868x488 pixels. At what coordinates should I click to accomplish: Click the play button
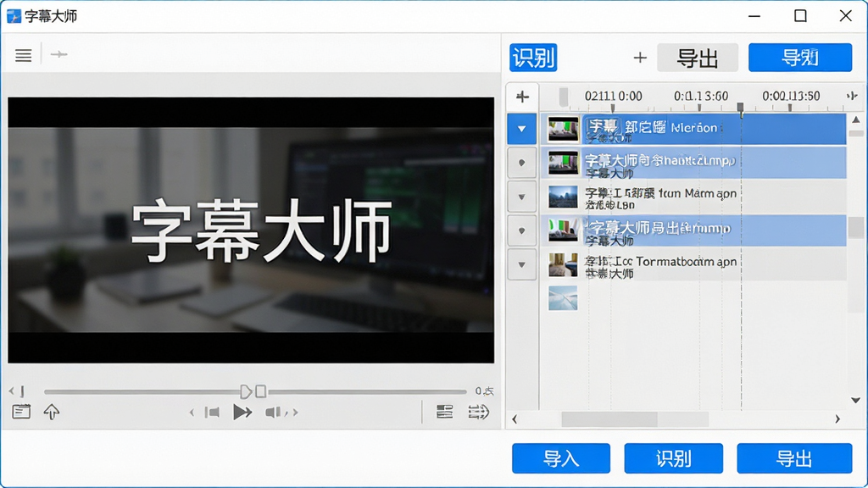tap(242, 413)
